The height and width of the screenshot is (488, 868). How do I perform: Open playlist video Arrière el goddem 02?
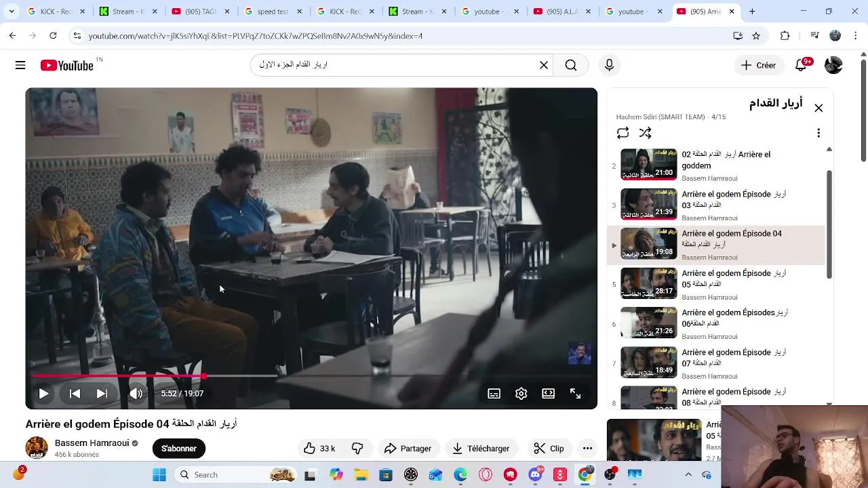[716, 166]
